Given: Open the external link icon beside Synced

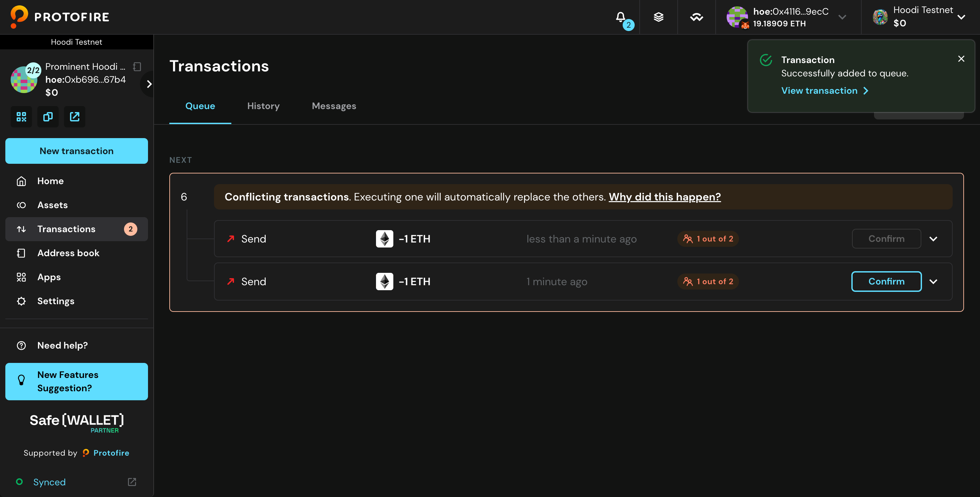Looking at the screenshot, I should coord(132,482).
